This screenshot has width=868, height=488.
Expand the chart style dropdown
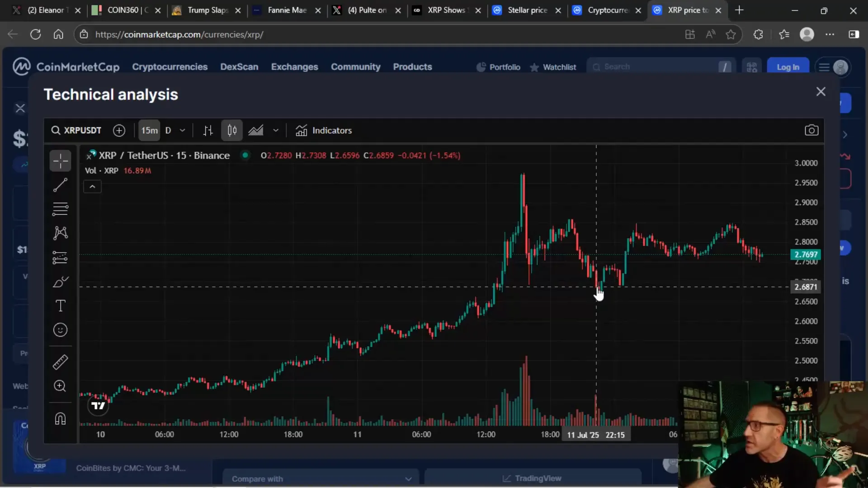[276, 131]
